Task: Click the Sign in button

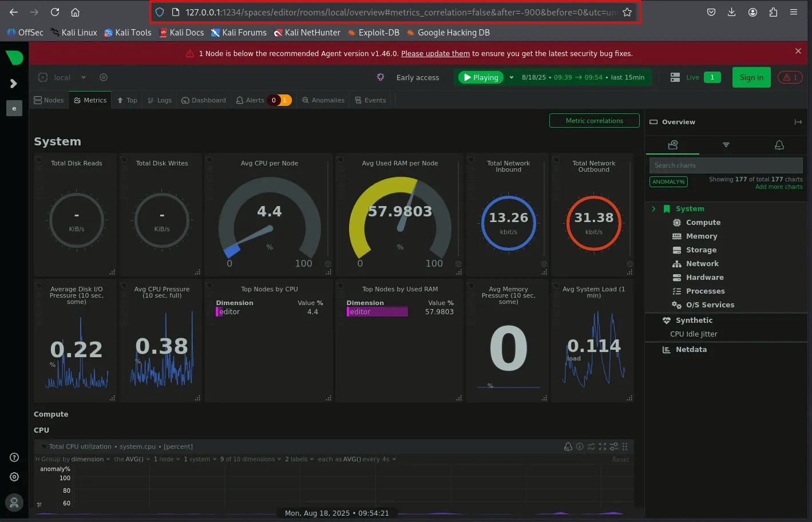Action: pyautogui.click(x=751, y=77)
